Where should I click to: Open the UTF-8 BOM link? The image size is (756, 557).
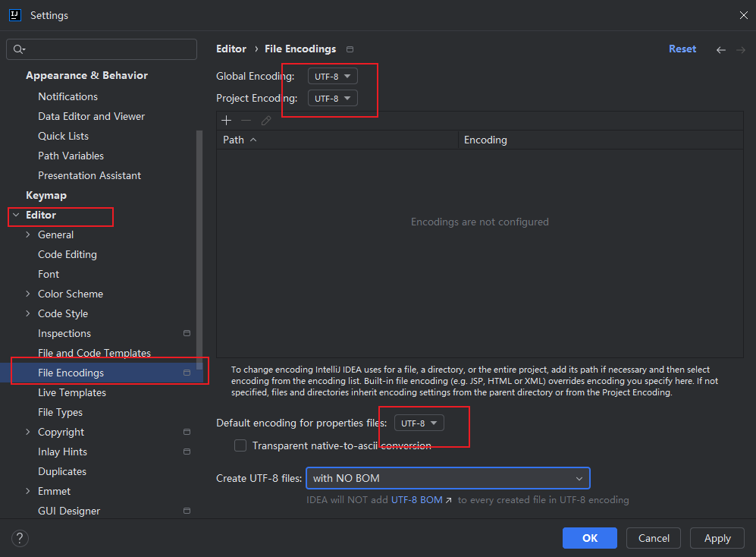coord(416,500)
